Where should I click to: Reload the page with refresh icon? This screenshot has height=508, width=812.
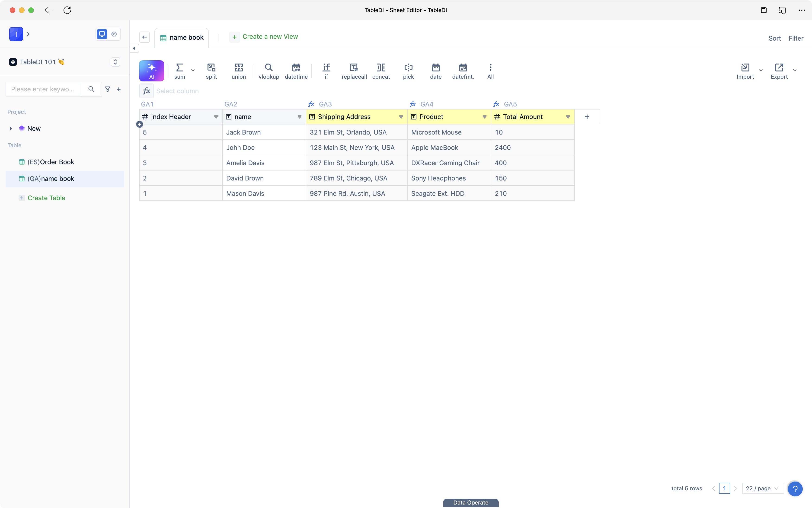pos(67,10)
